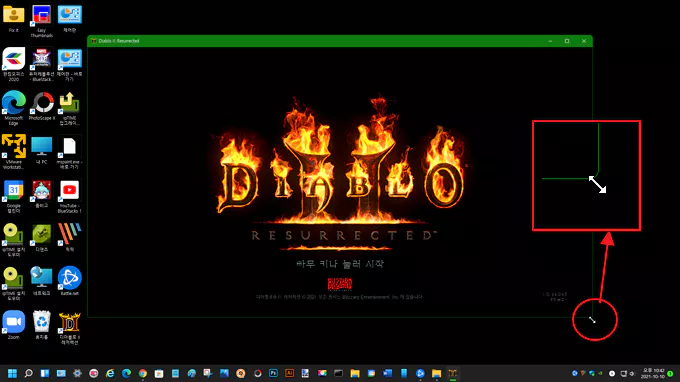Open Photoshop from the taskbar
Viewport: 680px width, 382px height.
click(x=273, y=373)
